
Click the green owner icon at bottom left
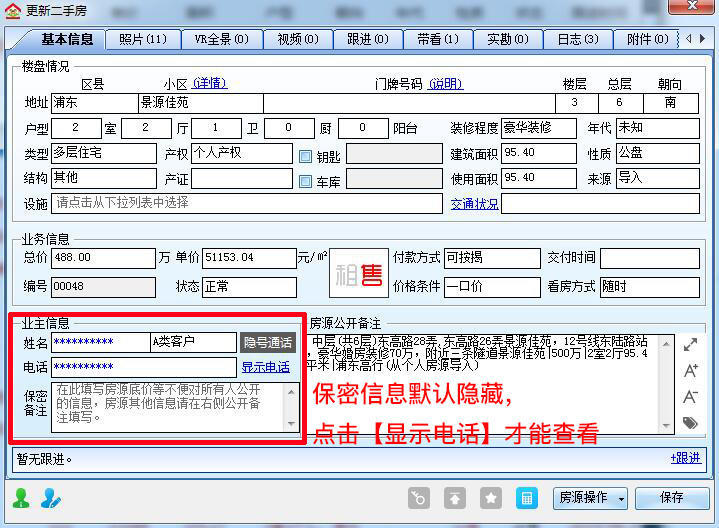[21, 498]
